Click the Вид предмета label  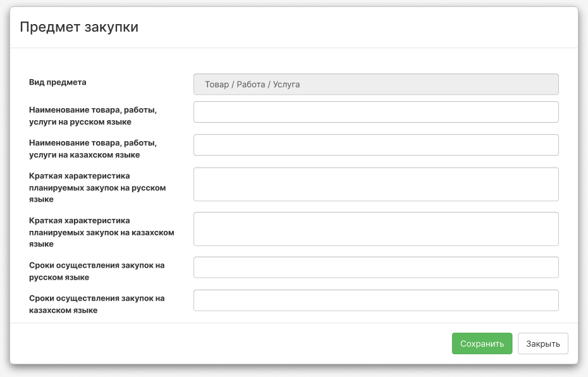pyautogui.click(x=58, y=82)
